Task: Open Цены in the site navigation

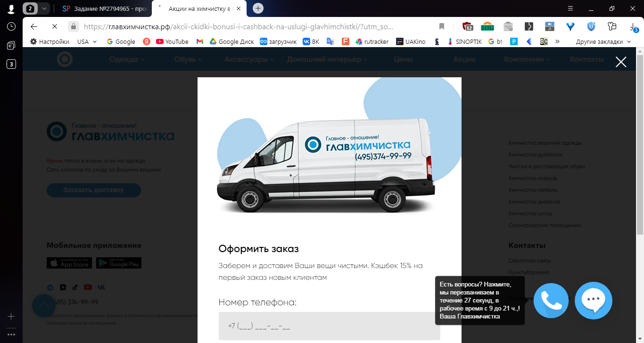Action: click(403, 59)
